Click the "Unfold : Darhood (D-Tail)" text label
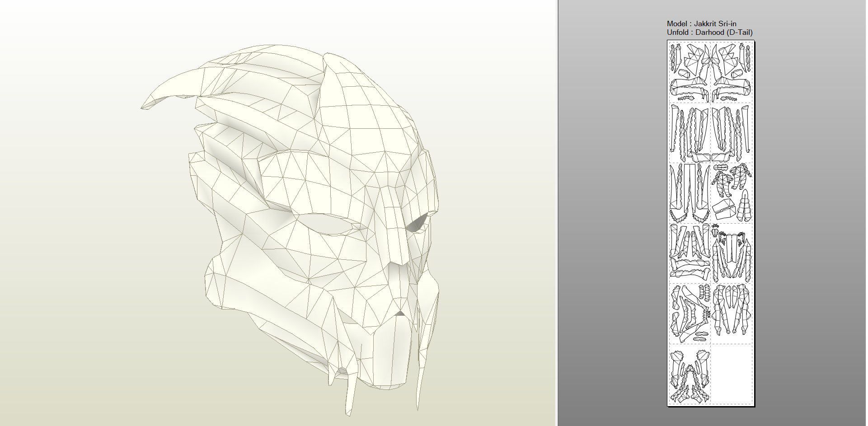 pos(709,32)
